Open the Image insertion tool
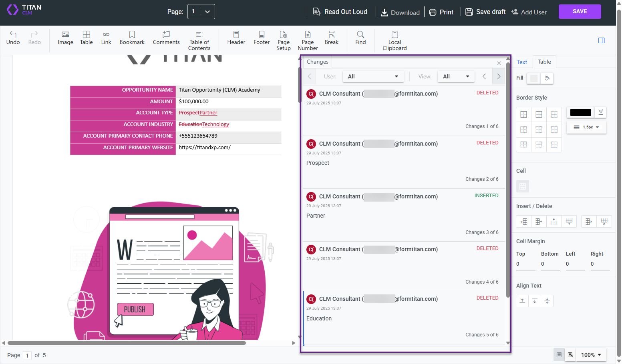 (65, 38)
